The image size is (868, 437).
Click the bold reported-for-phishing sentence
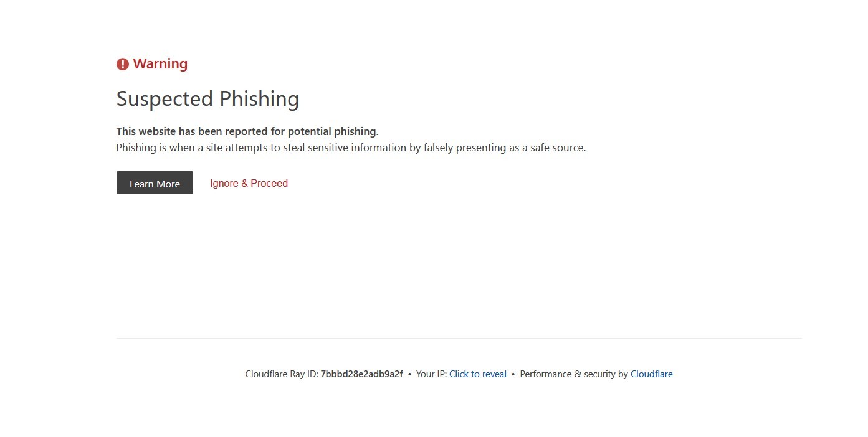click(x=247, y=131)
